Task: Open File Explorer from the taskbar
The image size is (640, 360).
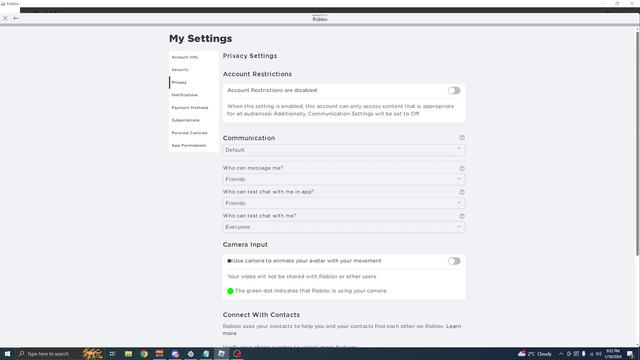Action: point(128,354)
